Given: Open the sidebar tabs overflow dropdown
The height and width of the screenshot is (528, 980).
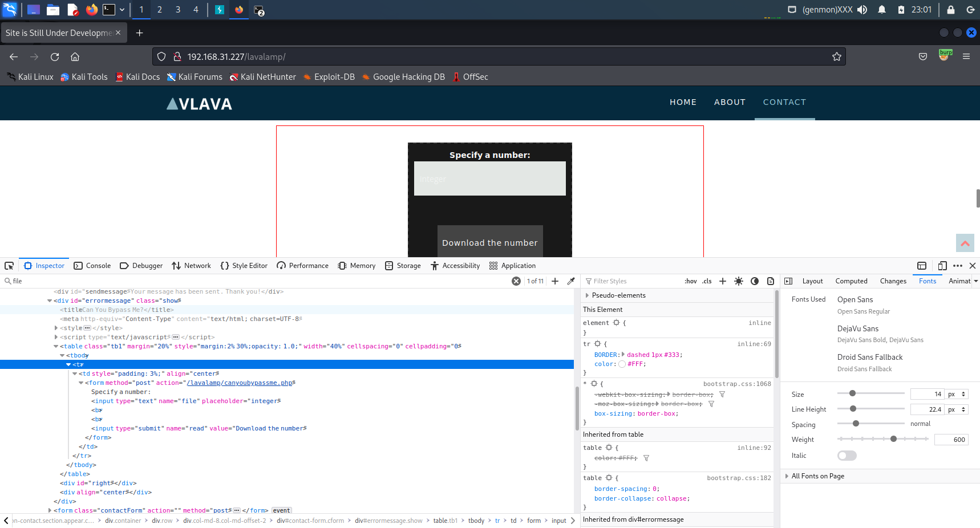Looking at the screenshot, I should point(976,281).
